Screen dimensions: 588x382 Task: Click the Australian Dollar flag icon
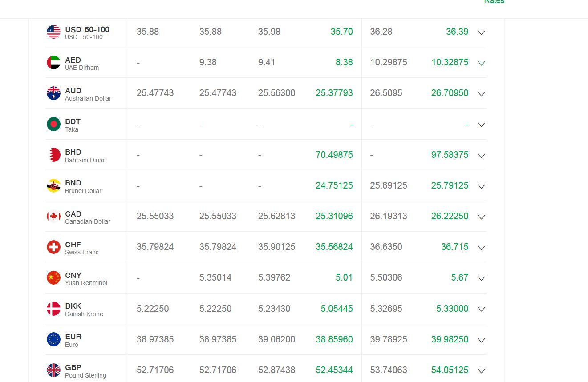[x=53, y=93]
